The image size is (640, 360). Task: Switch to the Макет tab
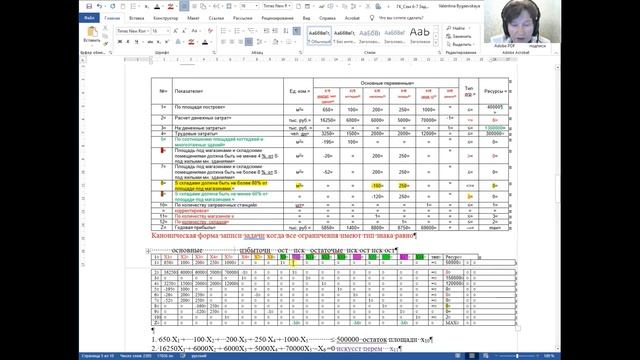tap(193, 18)
